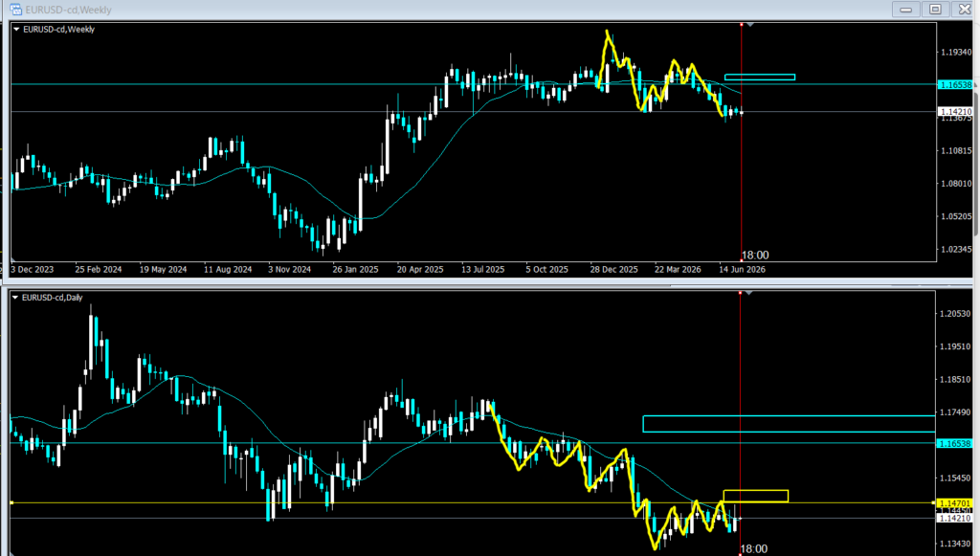Screen dimensions: 980x556
Task: Expand the EURUSD-cd,Daily chart label triangle
Action: (15, 298)
